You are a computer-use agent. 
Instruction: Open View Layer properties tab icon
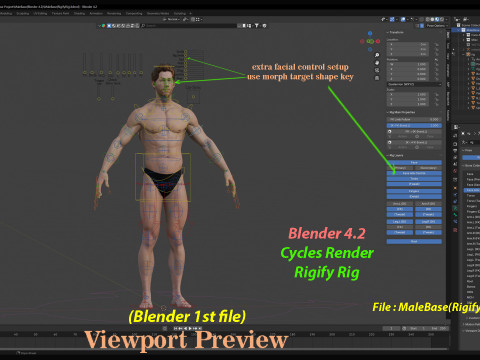click(455, 157)
